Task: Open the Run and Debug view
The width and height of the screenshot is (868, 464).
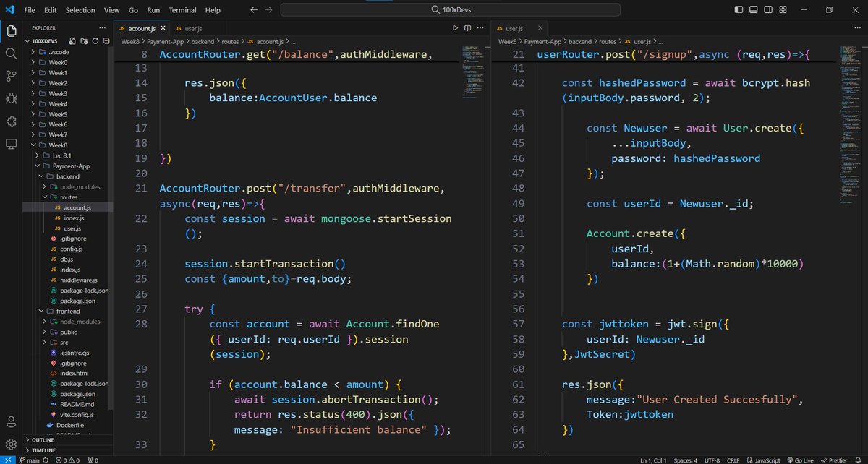Action: coord(11,98)
